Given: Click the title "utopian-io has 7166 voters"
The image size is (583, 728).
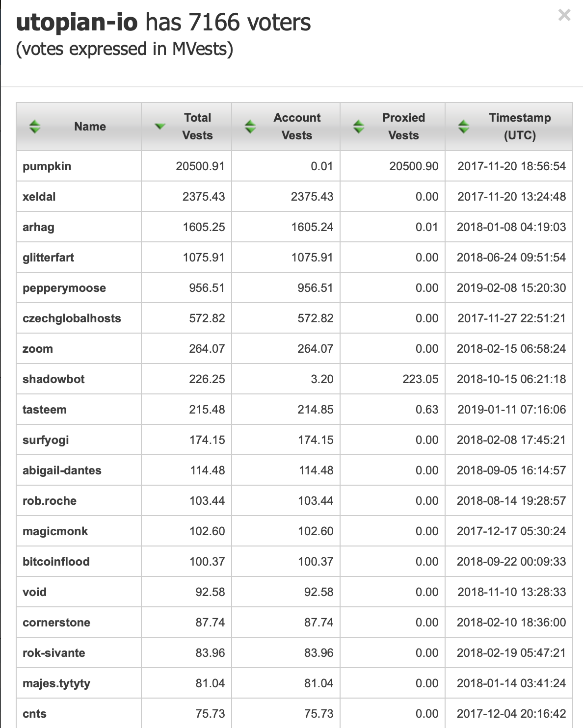Looking at the screenshot, I should (163, 23).
